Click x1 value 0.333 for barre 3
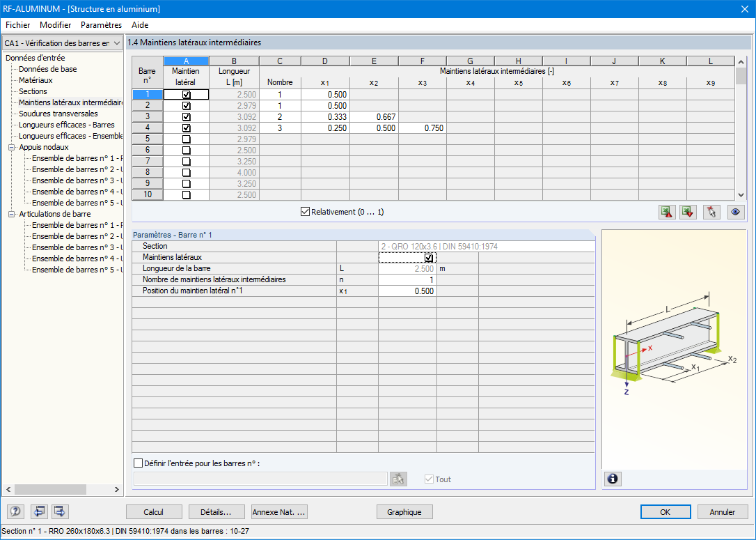 tap(326, 117)
